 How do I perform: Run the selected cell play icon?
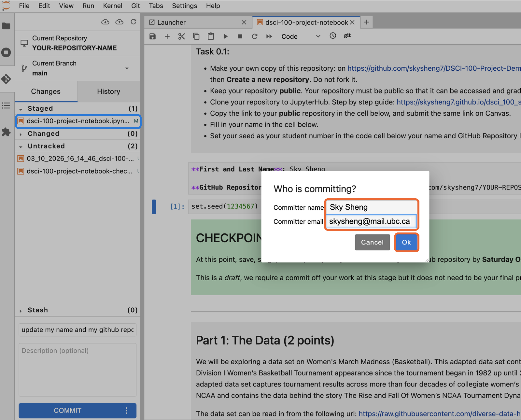[226, 36]
